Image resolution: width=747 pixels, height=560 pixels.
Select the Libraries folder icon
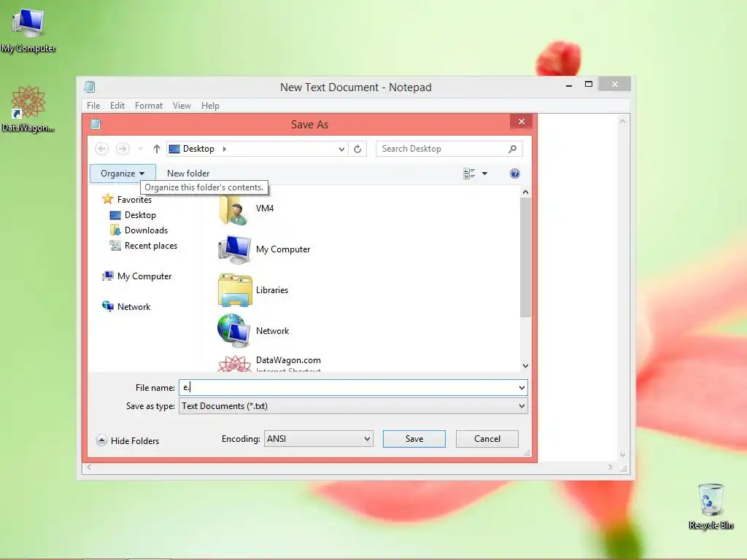(x=235, y=290)
